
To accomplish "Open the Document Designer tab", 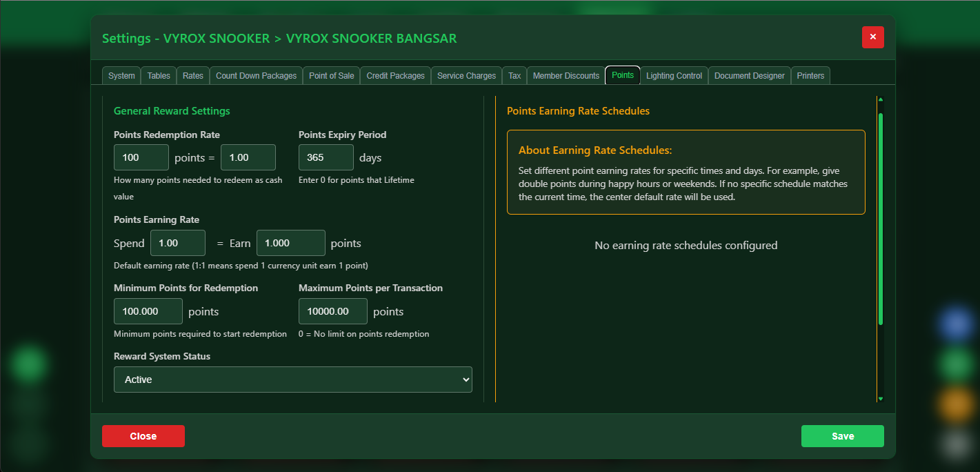I will tap(749, 75).
